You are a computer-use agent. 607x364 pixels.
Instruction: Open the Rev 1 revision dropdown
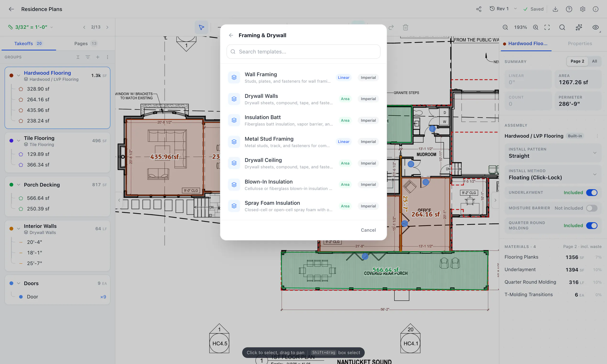click(503, 9)
